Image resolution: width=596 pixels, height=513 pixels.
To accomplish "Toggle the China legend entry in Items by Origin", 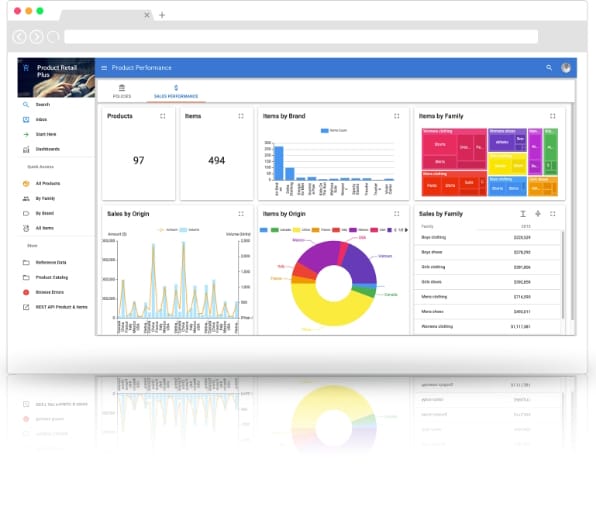I will (x=302, y=230).
